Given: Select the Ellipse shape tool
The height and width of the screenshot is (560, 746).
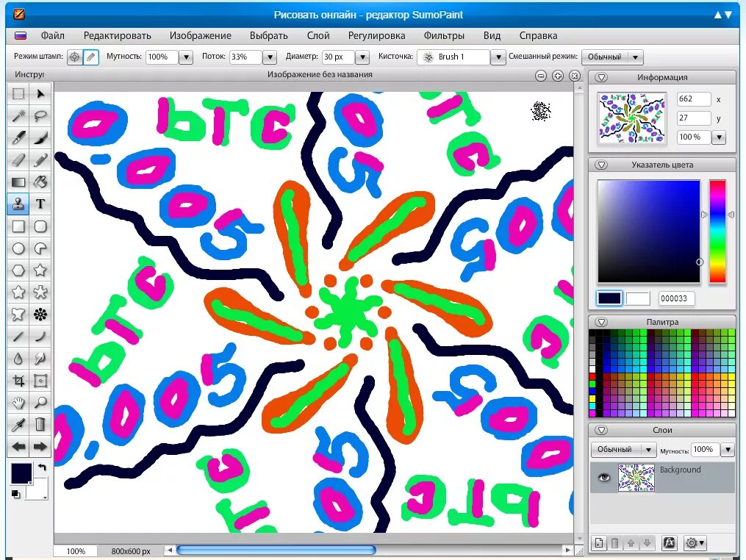Looking at the screenshot, I should pos(18,248).
